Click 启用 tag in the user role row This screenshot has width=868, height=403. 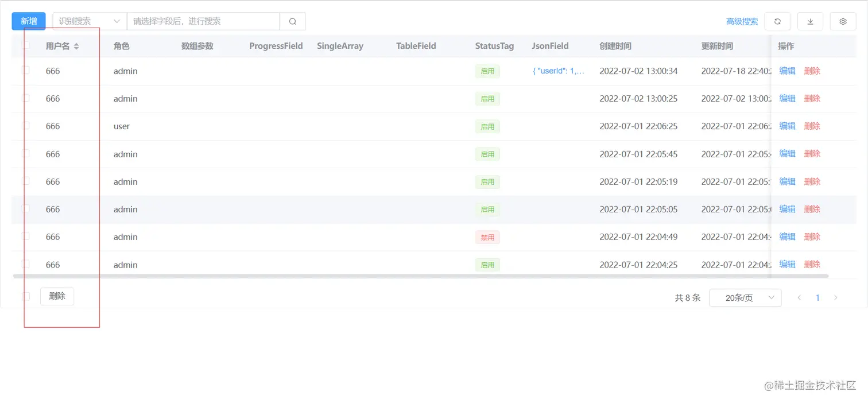487,126
